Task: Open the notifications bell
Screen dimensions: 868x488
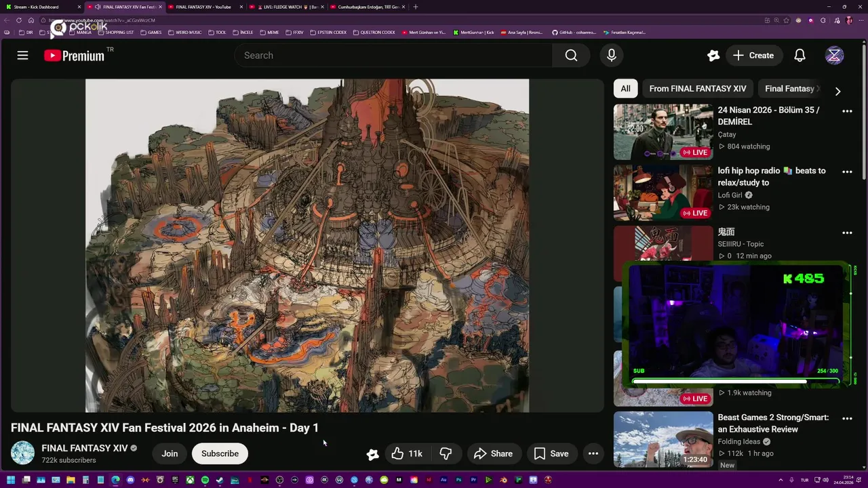Action: click(x=800, y=56)
